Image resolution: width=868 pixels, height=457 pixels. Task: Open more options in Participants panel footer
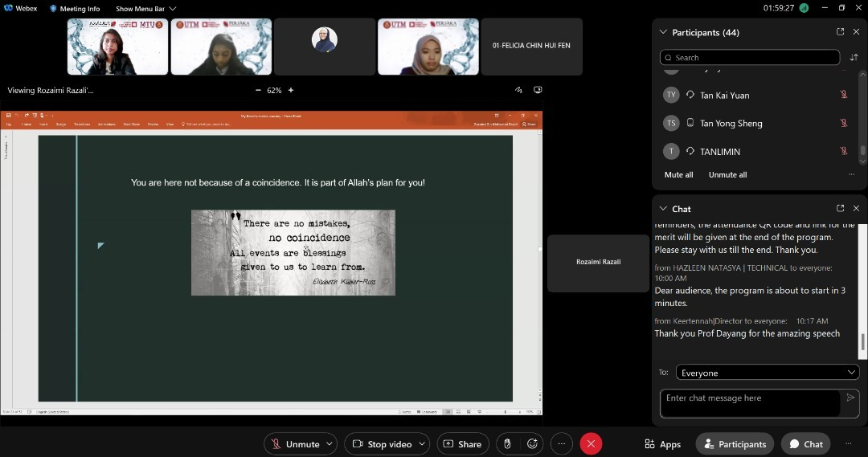pos(851,175)
